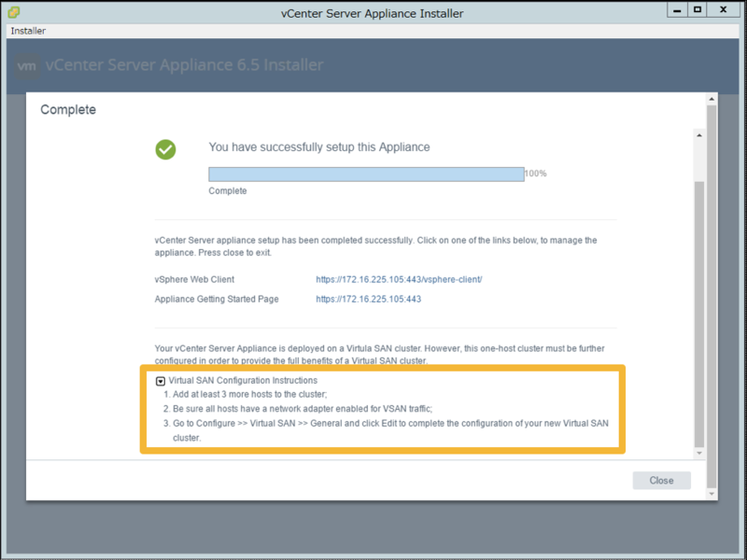Click the '100%' progress value
747x560 pixels.
tap(535, 174)
